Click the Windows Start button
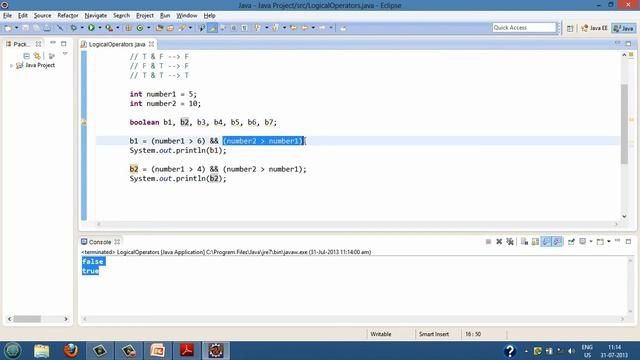Viewport: 640px width, 360px height. pyautogui.click(x=13, y=351)
